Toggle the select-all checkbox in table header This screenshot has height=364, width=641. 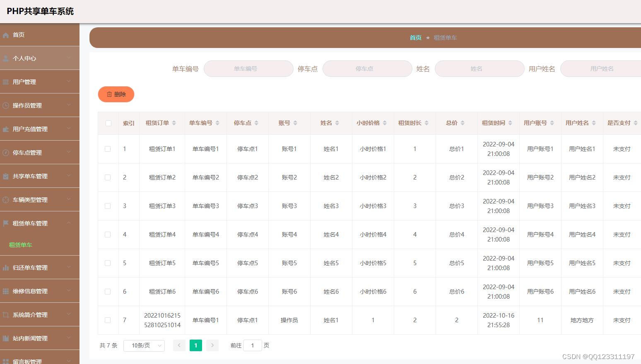coord(108,123)
